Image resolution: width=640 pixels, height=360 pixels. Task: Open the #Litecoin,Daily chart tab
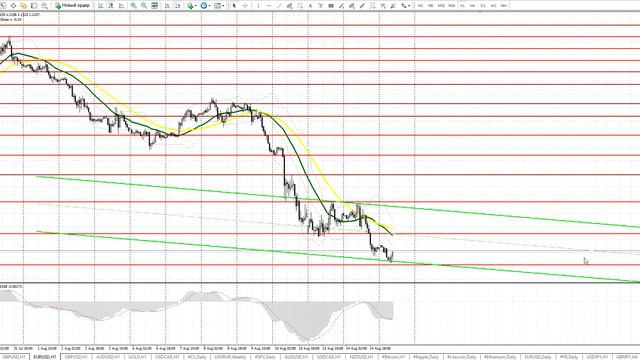(461, 357)
